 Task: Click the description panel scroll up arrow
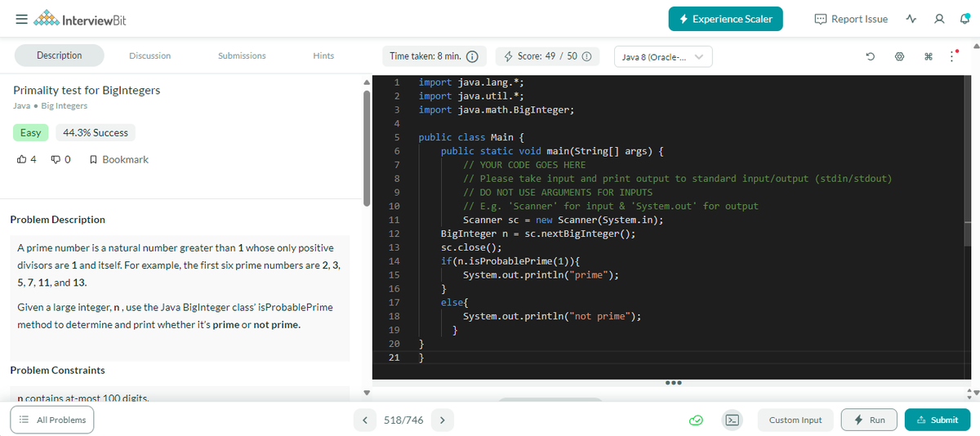(367, 81)
